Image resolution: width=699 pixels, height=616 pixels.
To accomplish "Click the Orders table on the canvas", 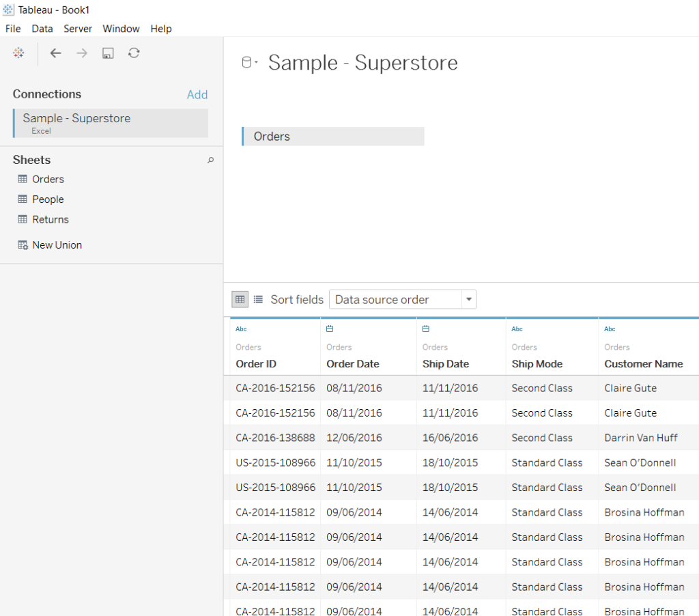I will coord(333,137).
